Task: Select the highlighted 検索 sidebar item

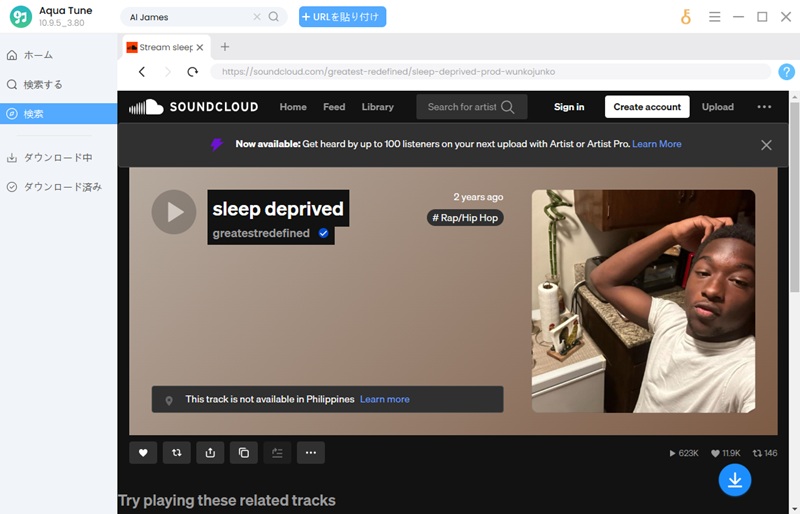Action: click(x=59, y=113)
